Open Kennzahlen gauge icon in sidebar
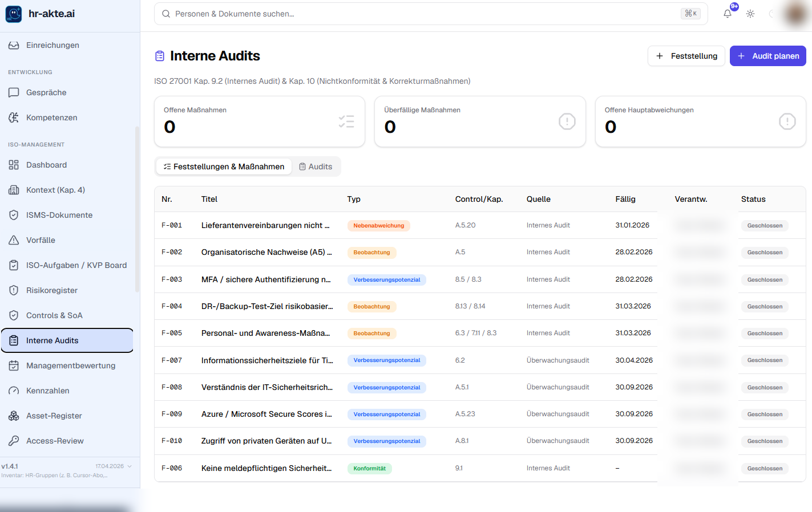The image size is (812, 512). 14,391
